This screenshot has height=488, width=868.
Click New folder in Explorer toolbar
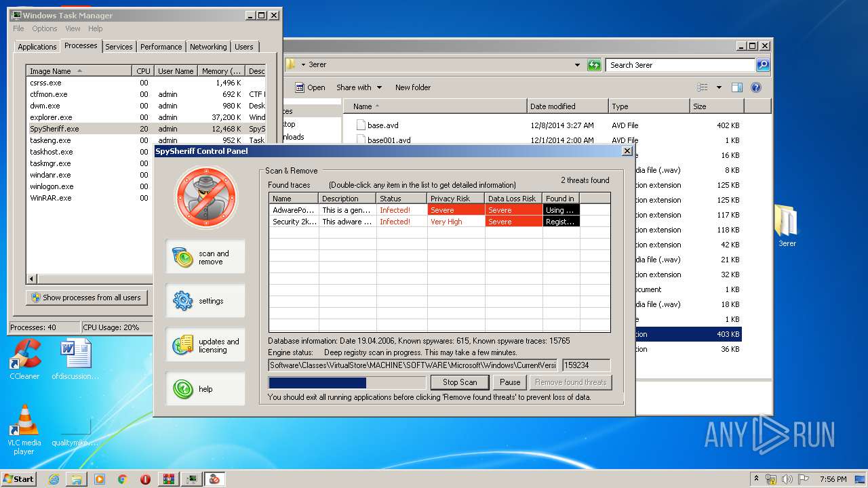413,87
